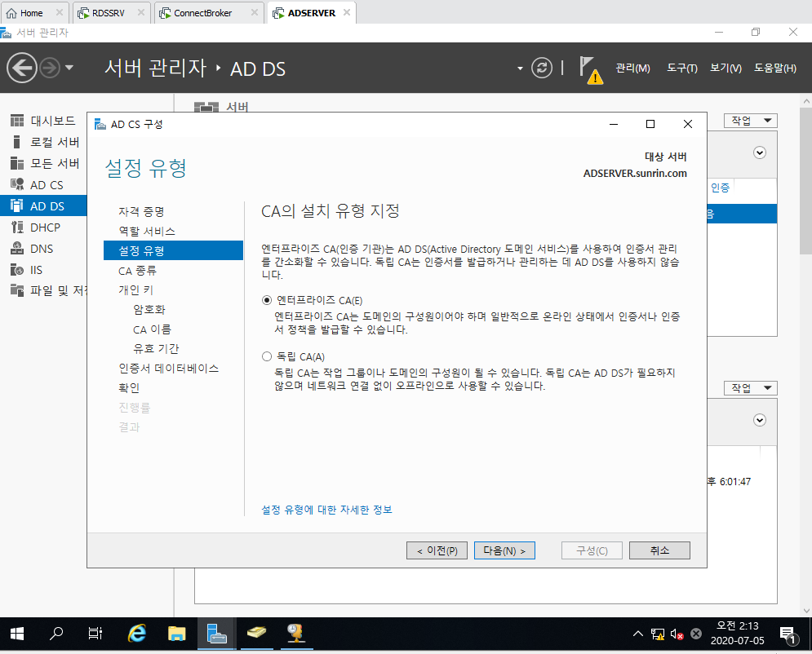812x654 pixels.
Task: Open 설정 유형에 대한 자세한 정보 link
Action: pyautogui.click(x=326, y=510)
